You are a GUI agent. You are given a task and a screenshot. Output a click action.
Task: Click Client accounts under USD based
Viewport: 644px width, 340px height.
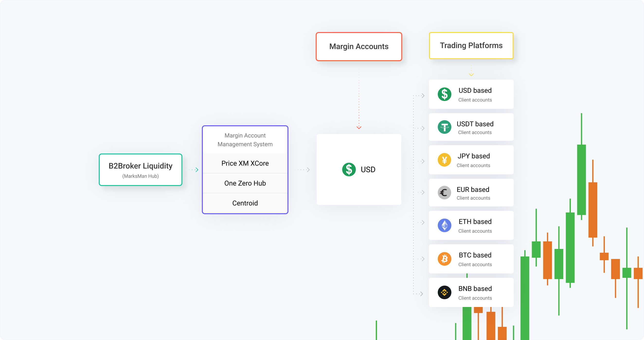[475, 100]
